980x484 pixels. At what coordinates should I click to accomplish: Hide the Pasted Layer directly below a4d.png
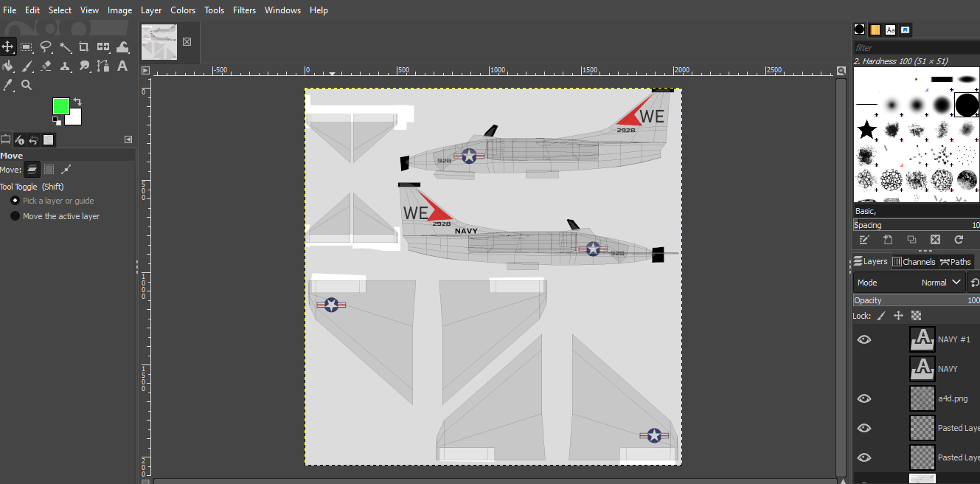[x=864, y=428]
